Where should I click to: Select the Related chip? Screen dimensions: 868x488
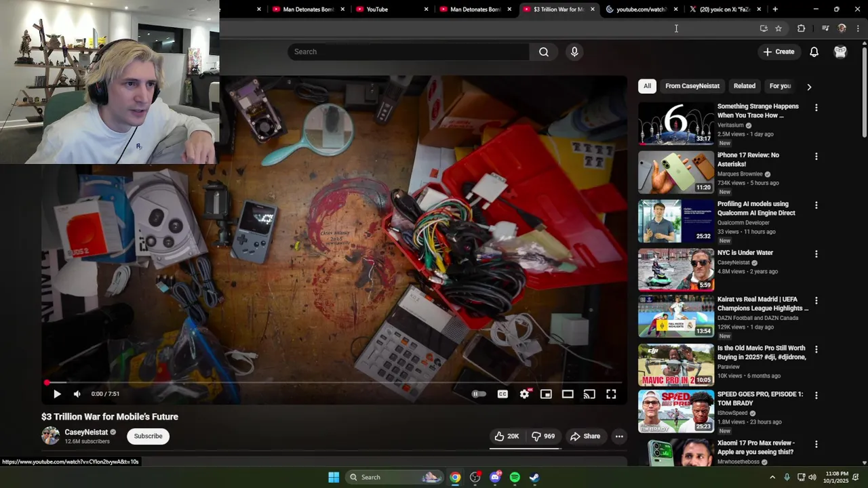[745, 86]
